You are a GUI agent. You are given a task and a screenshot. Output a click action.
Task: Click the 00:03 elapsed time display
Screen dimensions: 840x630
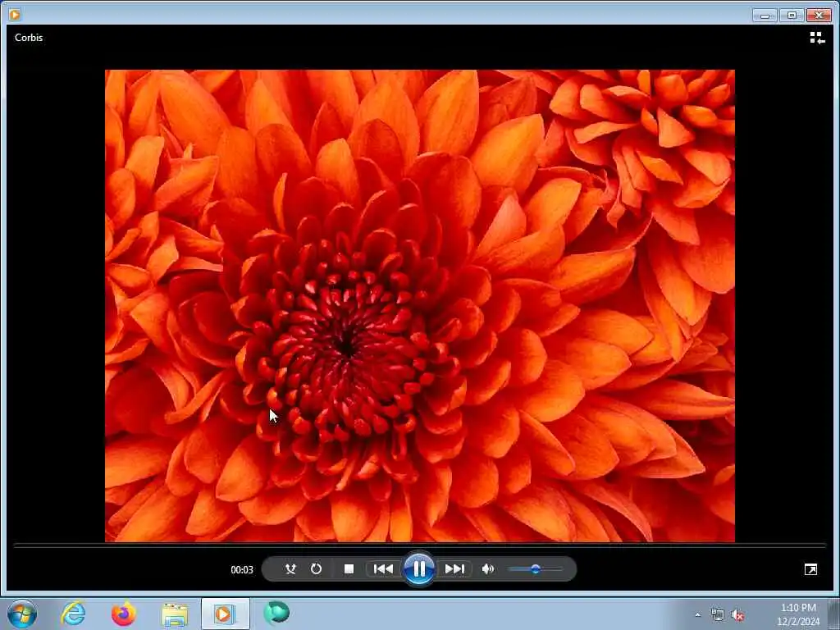coord(242,570)
